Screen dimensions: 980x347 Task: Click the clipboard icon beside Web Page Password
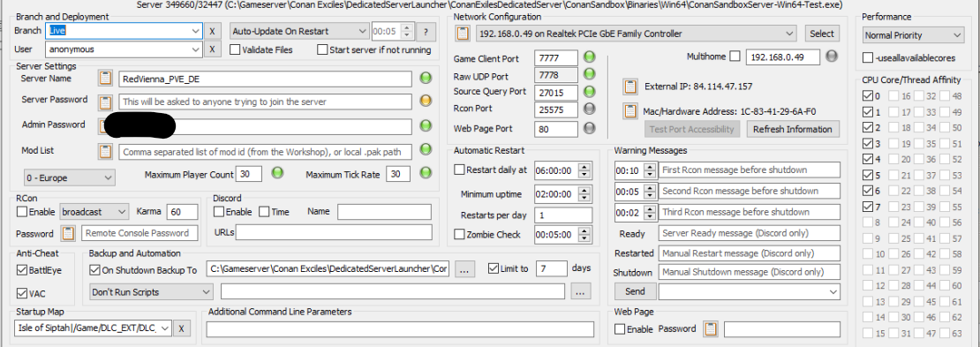click(x=712, y=328)
